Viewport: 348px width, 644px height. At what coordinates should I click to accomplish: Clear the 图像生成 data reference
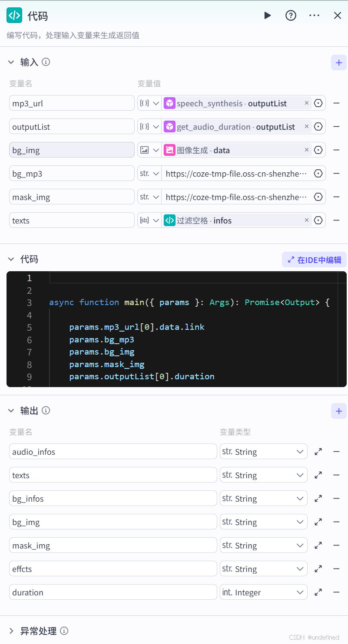306,150
